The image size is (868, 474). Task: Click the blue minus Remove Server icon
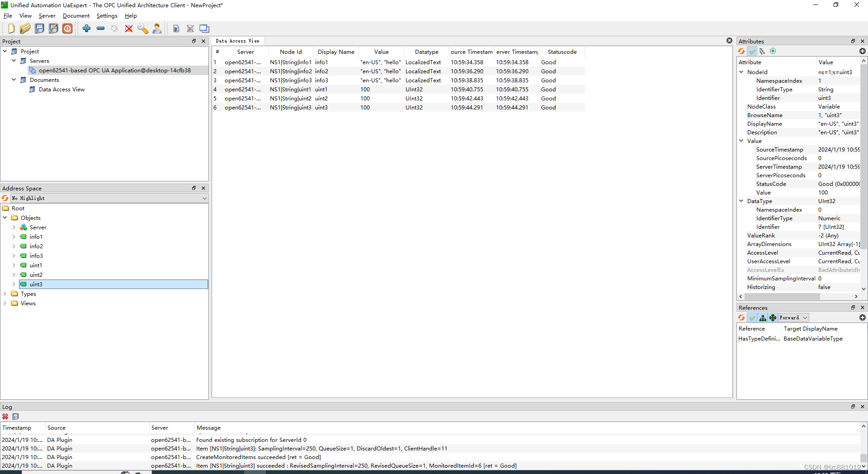(101, 28)
